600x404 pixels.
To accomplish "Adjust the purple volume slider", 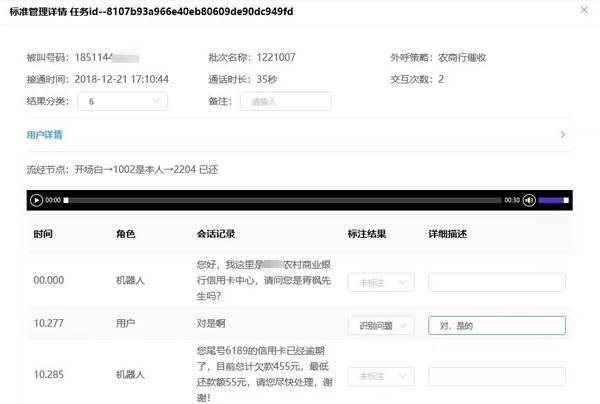I will 553,200.
